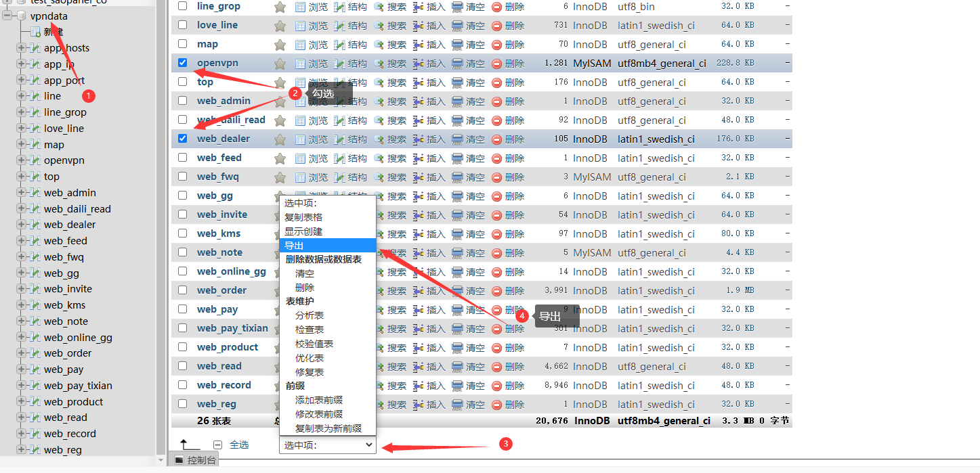Screen dimensions: 980x473
Task: Click the structure icon in top row
Action: 340,83
